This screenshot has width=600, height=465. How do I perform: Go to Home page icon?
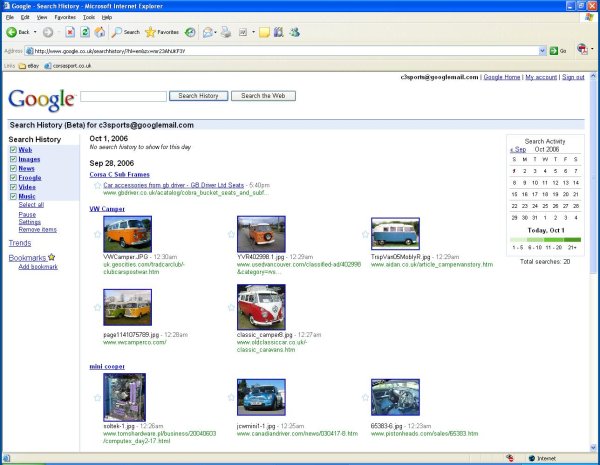[100, 33]
